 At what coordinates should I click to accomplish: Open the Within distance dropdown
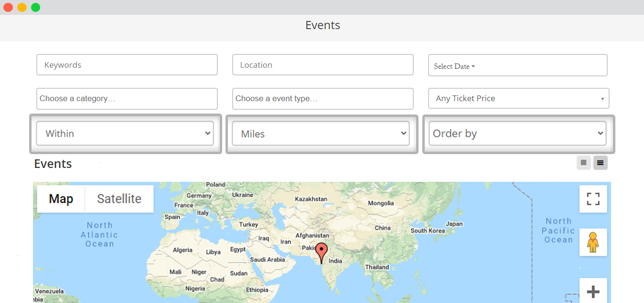coord(125,134)
